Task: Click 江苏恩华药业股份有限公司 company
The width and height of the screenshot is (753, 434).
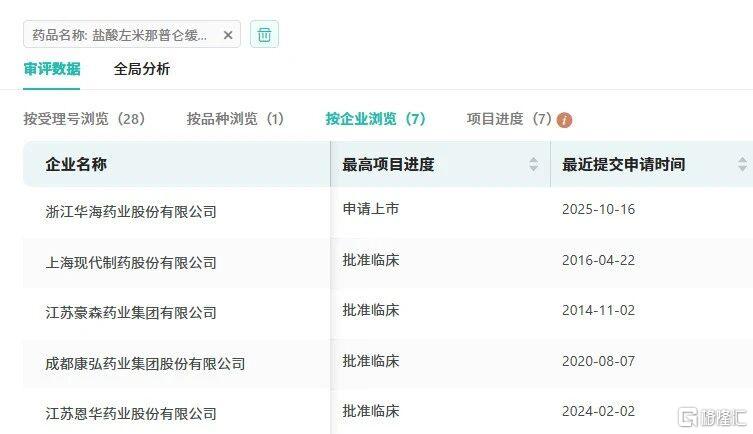Action: (x=131, y=413)
